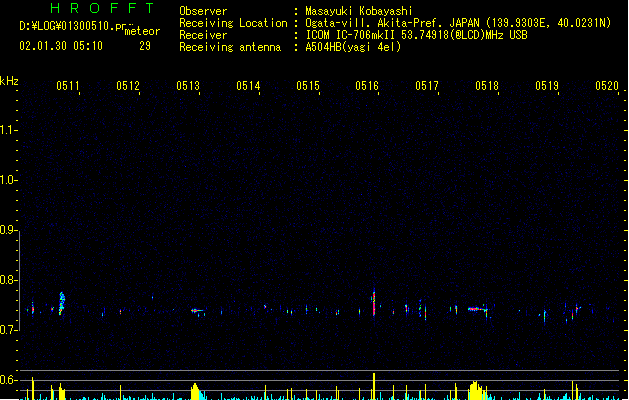Click the Ogata-vill. Akita-Pref. JAPAN location text
The width and height of the screenshot is (629, 400).
[x=458, y=23]
